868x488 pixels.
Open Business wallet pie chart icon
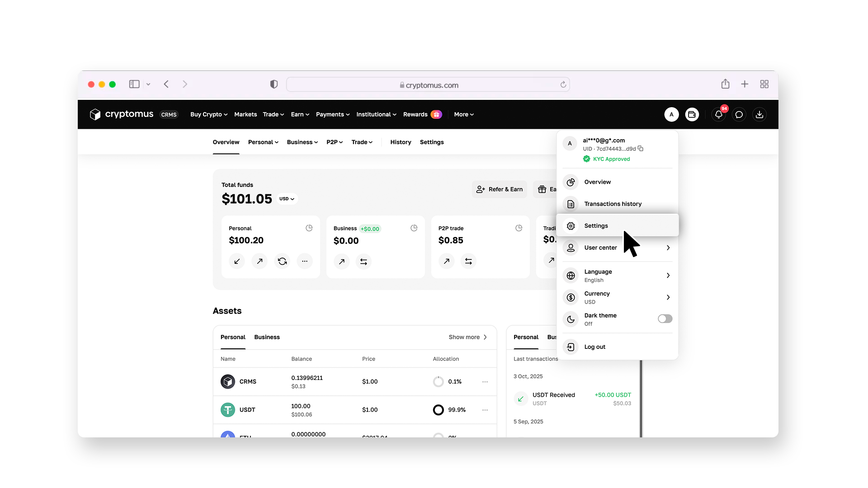click(414, 228)
